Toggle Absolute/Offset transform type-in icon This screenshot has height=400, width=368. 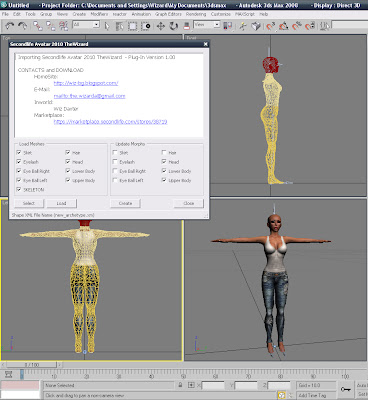coord(191,385)
